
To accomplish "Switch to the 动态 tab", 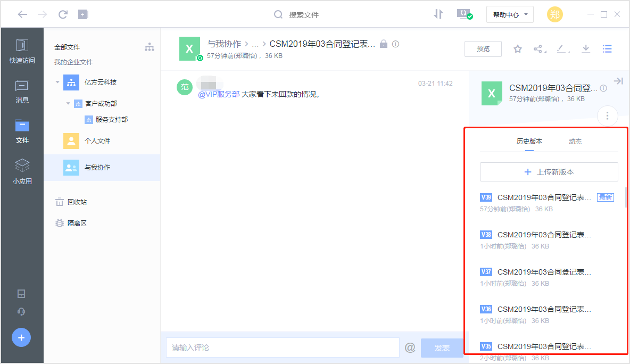I will [575, 142].
